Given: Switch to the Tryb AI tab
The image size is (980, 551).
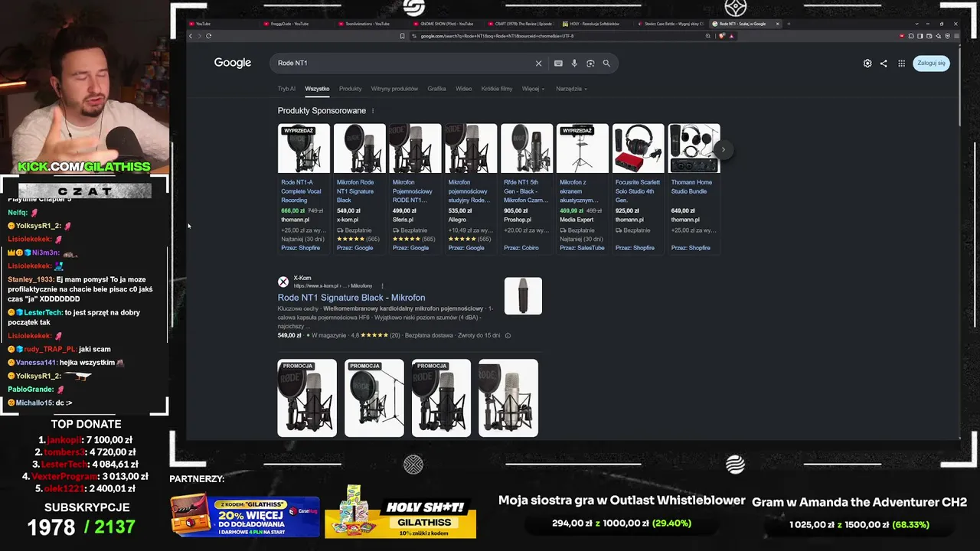Looking at the screenshot, I should [x=286, y=89].
